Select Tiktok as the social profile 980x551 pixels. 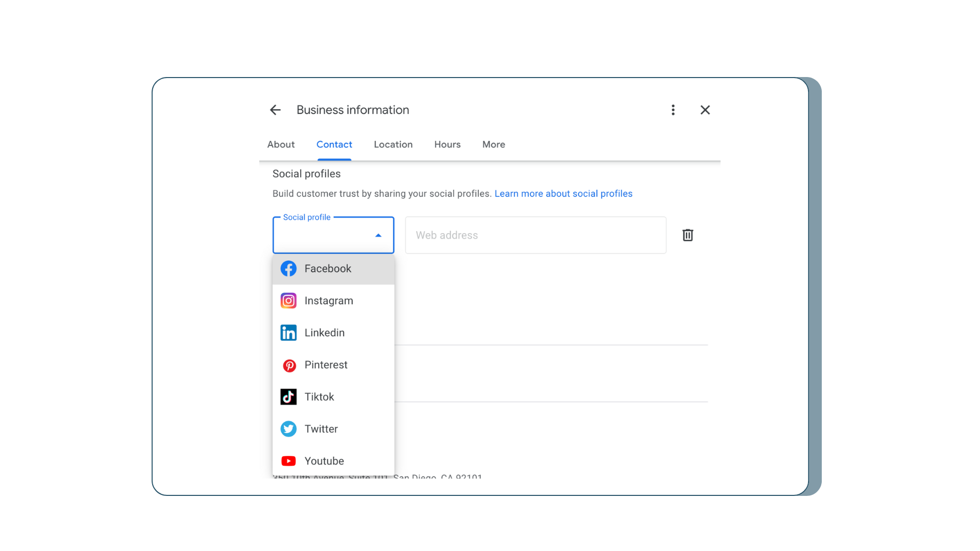(x=333, y=397)
